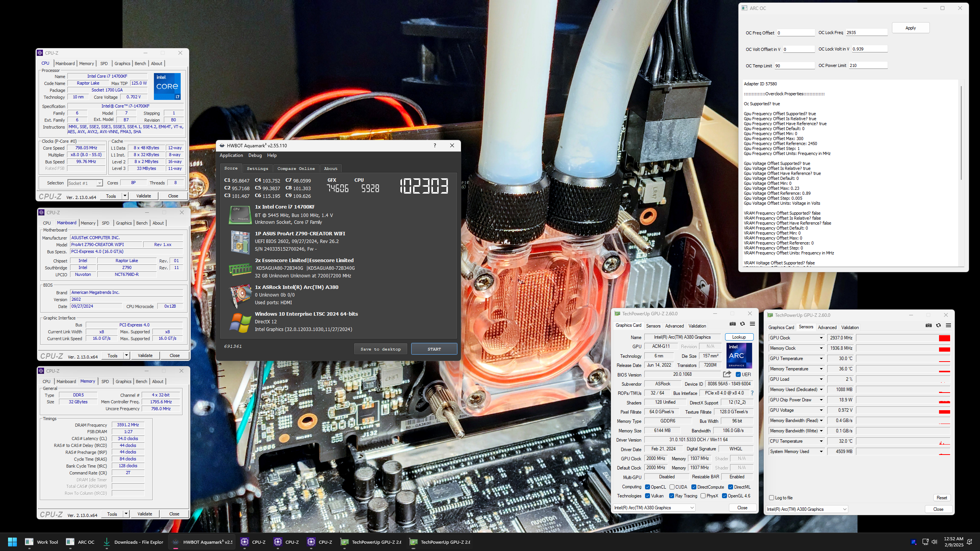The image size is (980, 551).
Task: Open Downloads File Explorer taskbar item
Action: pyautogui.click(x=134, y=542)
